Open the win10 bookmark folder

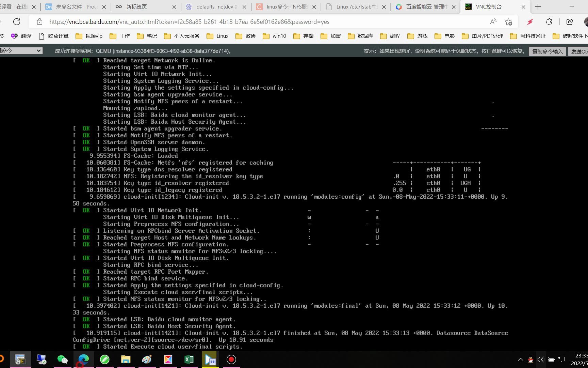click(274, 36)
